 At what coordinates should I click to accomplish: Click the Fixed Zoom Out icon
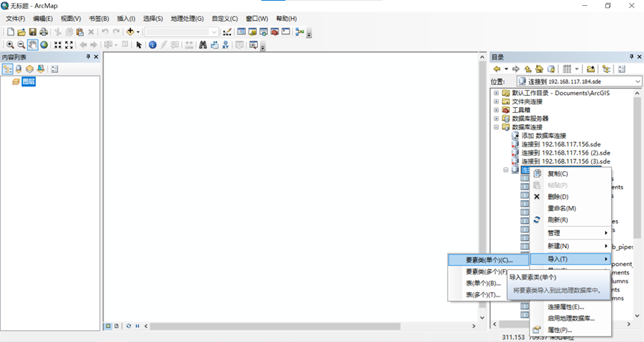[69, 45]
